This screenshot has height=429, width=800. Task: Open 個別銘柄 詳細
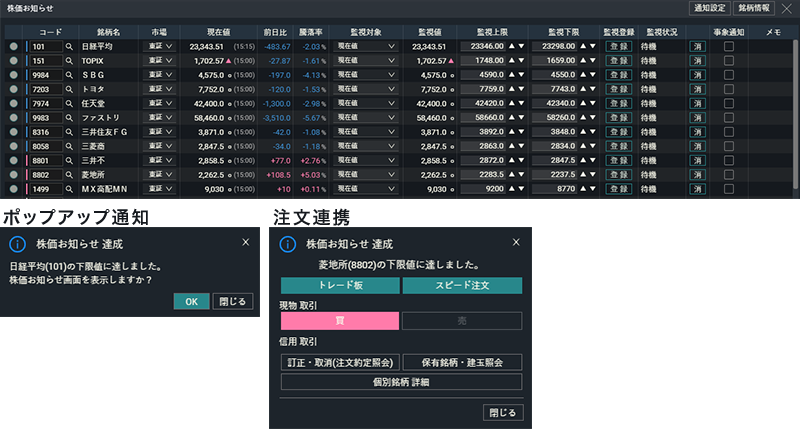[x=402, y=382]
